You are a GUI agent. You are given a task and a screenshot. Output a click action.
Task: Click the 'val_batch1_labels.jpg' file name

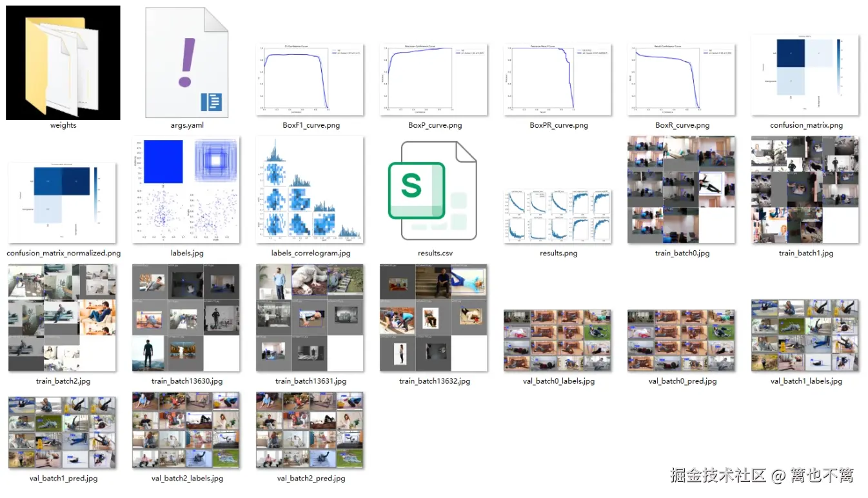tap(806, 381)
